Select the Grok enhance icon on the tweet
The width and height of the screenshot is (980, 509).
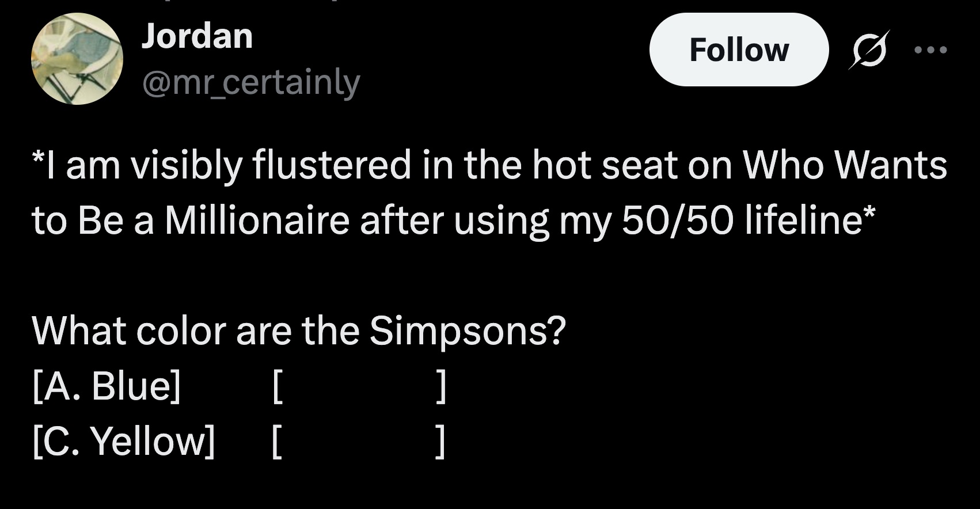point(871,49)
